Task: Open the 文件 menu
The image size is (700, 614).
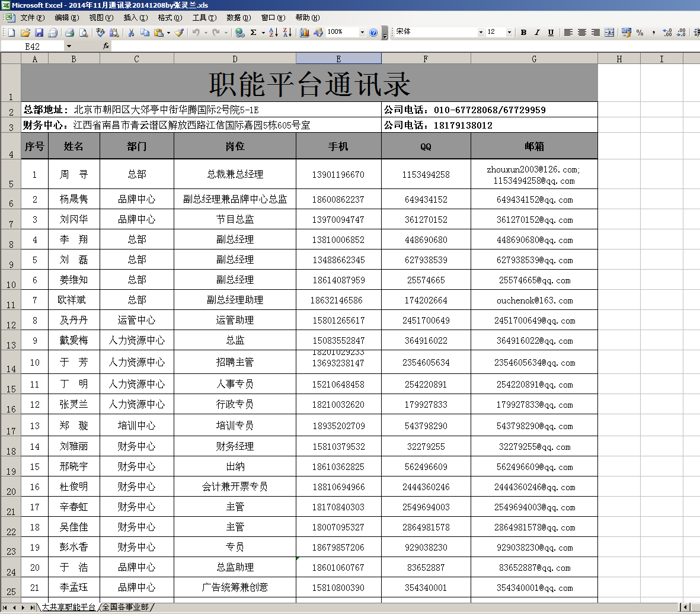Action: click(x=33, y=18)
